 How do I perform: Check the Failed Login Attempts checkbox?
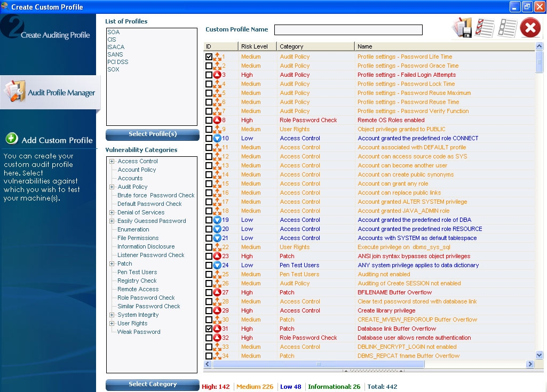pyautogui.click(x=209, y=75)
